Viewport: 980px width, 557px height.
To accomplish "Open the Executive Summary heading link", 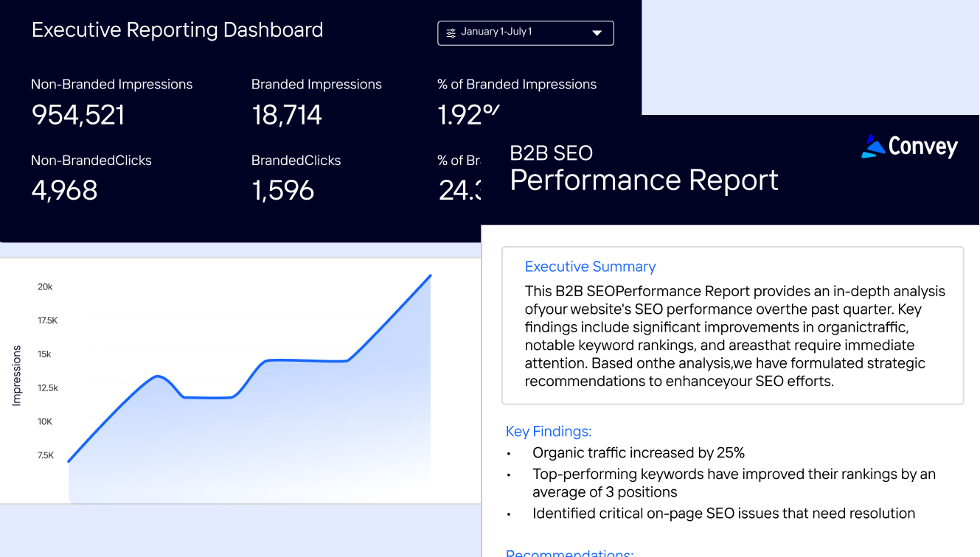I will tap(590, 267).
